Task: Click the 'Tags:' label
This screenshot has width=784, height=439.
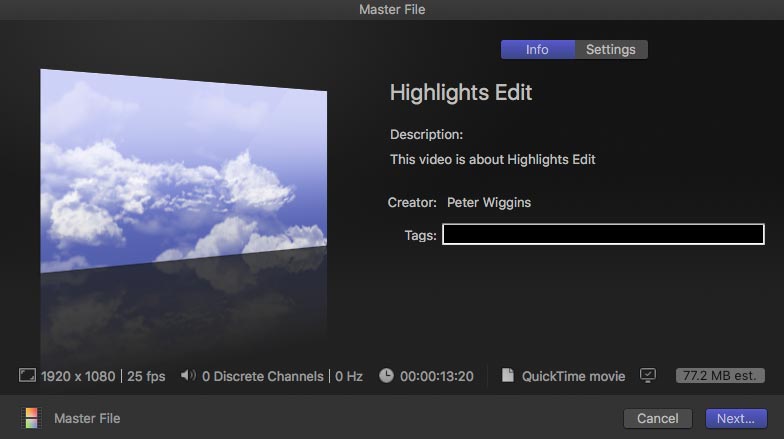Action: click(x=420, y=235)
